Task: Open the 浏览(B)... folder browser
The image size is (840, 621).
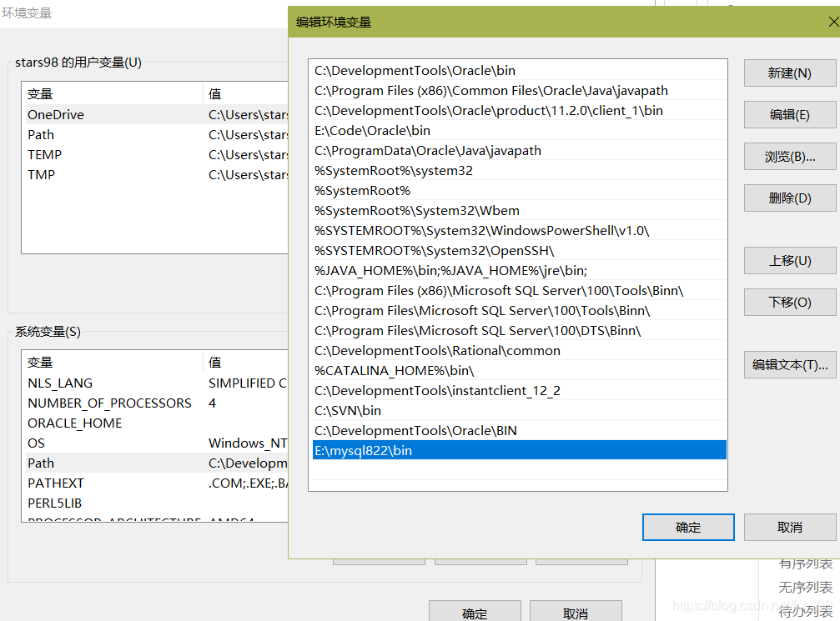Action: [x=789, y=157]
